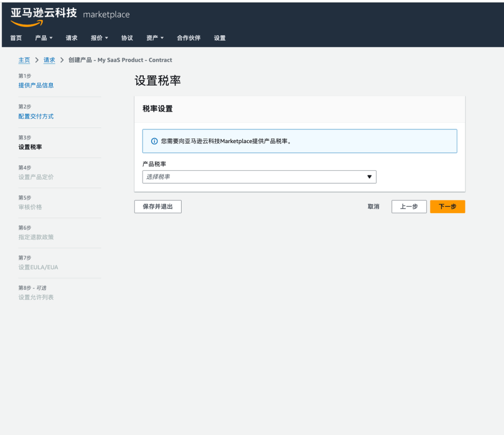504x435 pixels.
Task: Select step 6 指定退款政策
Action: pyautogui.click(x=36, y=237)
